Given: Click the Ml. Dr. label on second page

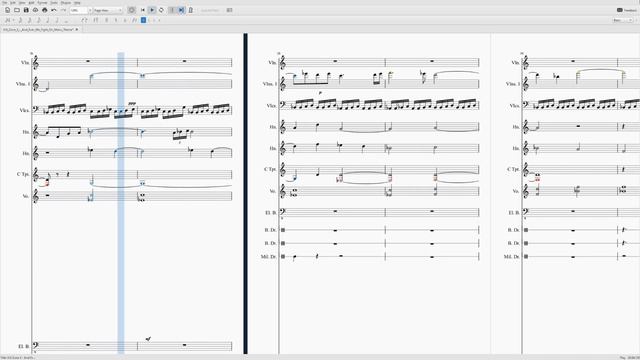Looking at the screenshot, I should coord(269,257).
